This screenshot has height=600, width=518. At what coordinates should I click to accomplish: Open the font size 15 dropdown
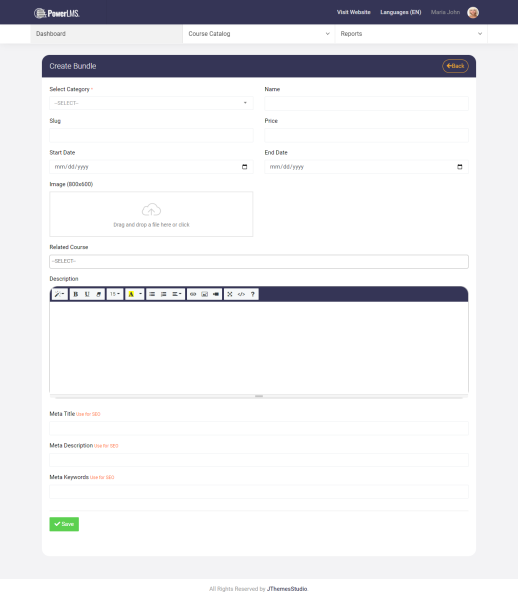115,294
